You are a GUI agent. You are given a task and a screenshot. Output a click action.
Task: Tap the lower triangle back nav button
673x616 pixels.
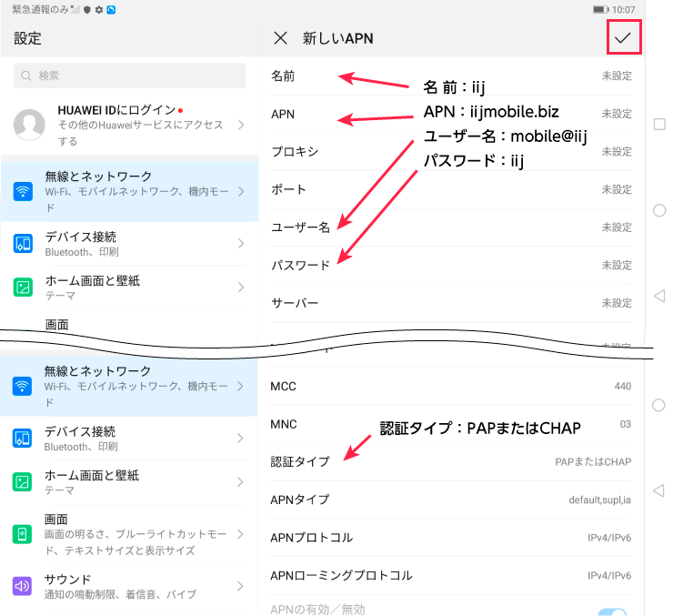tap(658, 490)
